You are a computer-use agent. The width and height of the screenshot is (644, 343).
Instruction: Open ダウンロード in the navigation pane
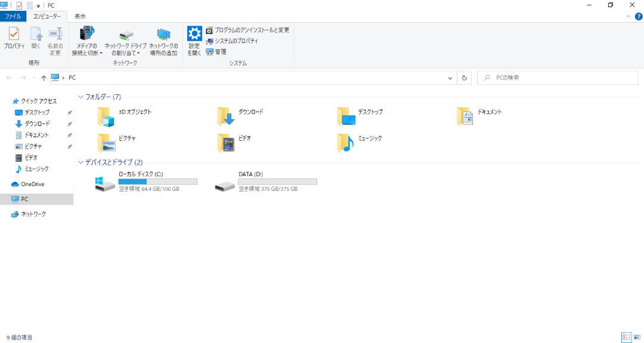point(32,123)
